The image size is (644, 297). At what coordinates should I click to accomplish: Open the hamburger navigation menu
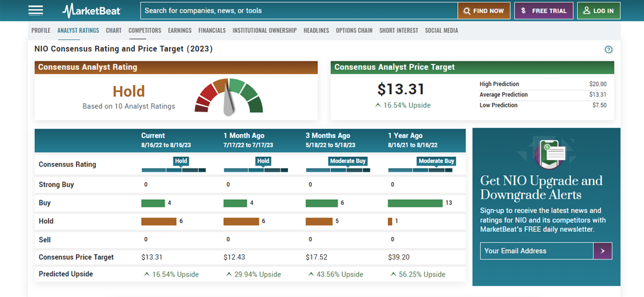click(36, 11)
